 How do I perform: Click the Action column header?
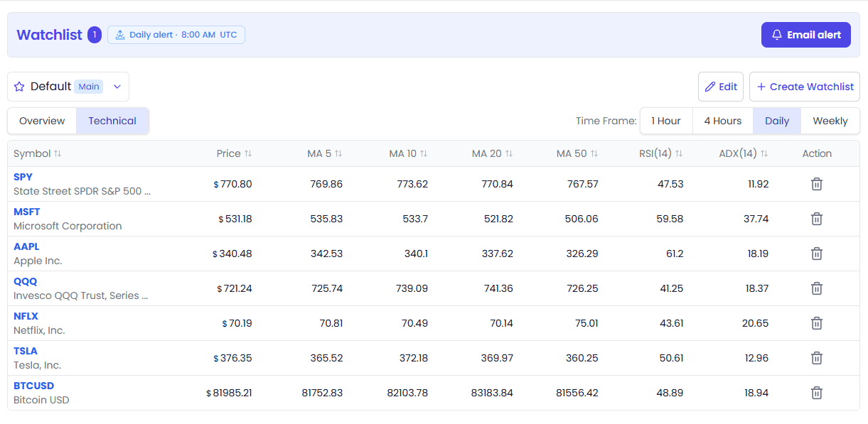(817, 153)
